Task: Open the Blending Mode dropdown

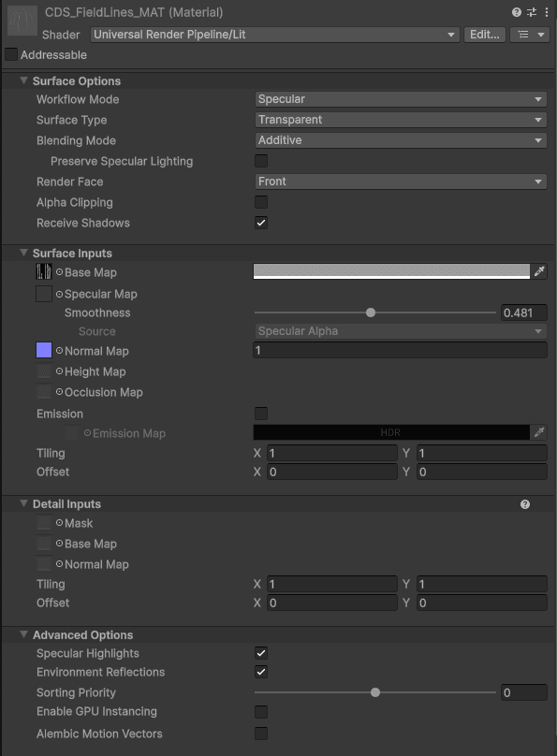Action: 401,140
